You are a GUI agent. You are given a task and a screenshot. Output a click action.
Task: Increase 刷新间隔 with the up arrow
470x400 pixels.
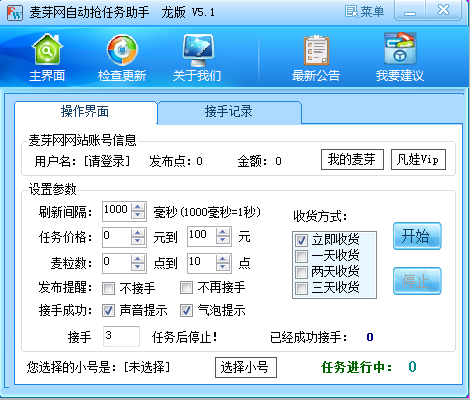point(138,207)
